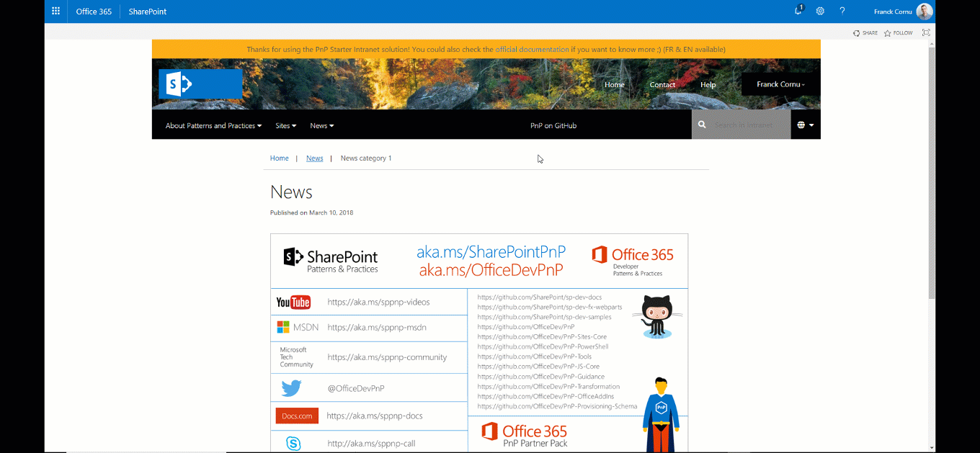Open Franck Cornu profile picture in the suite bar

pyautogui.click(x=925, y=11)
